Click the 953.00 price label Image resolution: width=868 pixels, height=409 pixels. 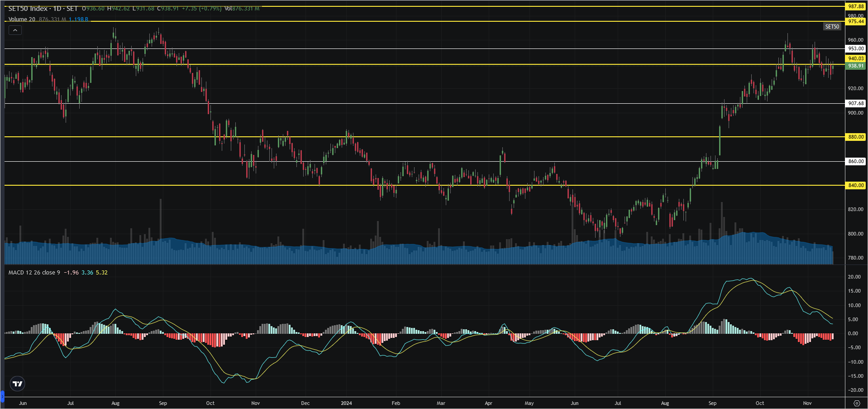coord(855,48)
